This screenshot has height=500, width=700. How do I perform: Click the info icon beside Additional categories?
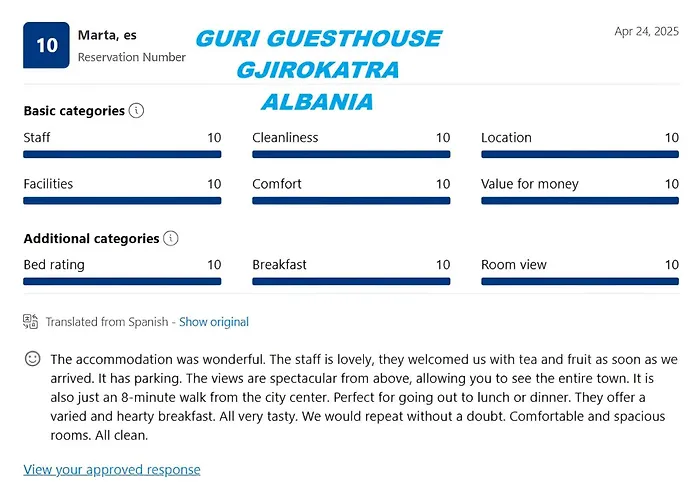click(171, 238)
